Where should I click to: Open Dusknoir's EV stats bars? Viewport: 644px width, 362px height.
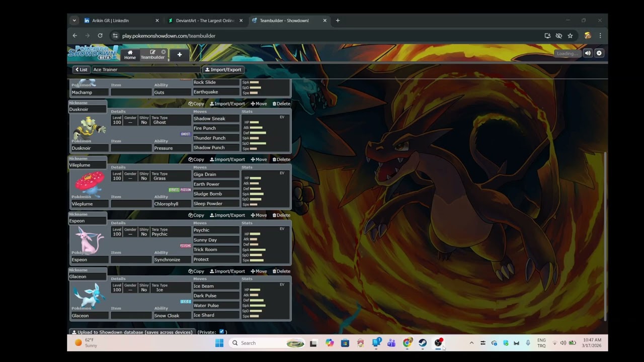pyautogui.click(x=265, y=133)
